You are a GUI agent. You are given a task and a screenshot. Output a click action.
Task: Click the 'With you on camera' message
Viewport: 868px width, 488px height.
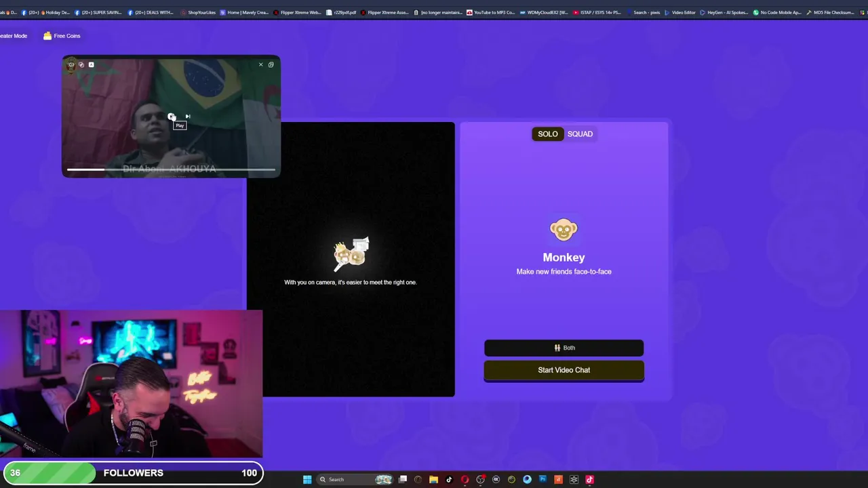[350, 282]
